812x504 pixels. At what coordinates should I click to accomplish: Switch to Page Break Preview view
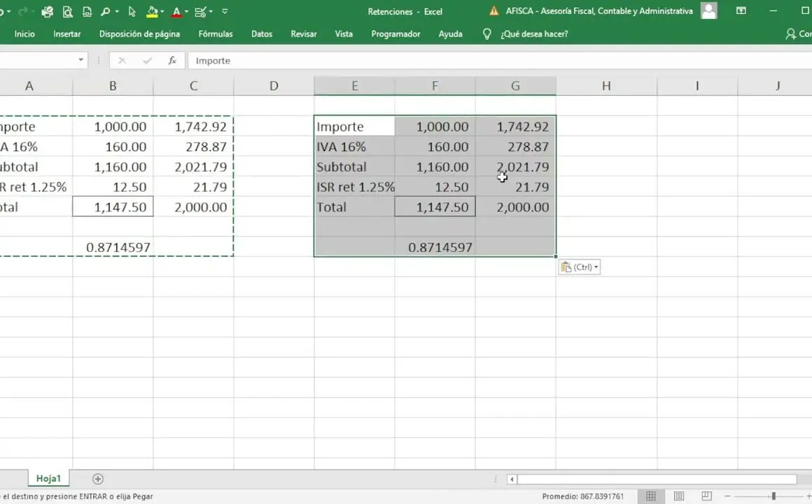(706, 496)
